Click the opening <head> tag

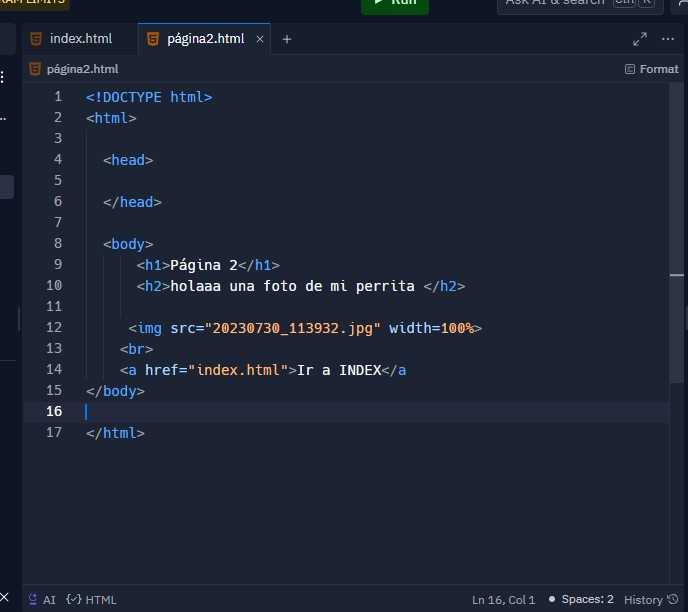click(128, 160)
